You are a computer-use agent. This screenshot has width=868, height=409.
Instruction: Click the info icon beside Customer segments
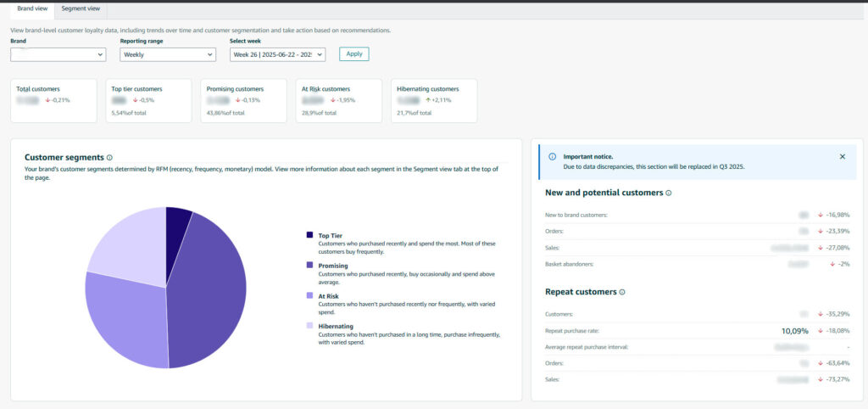(x=110, y=158)
